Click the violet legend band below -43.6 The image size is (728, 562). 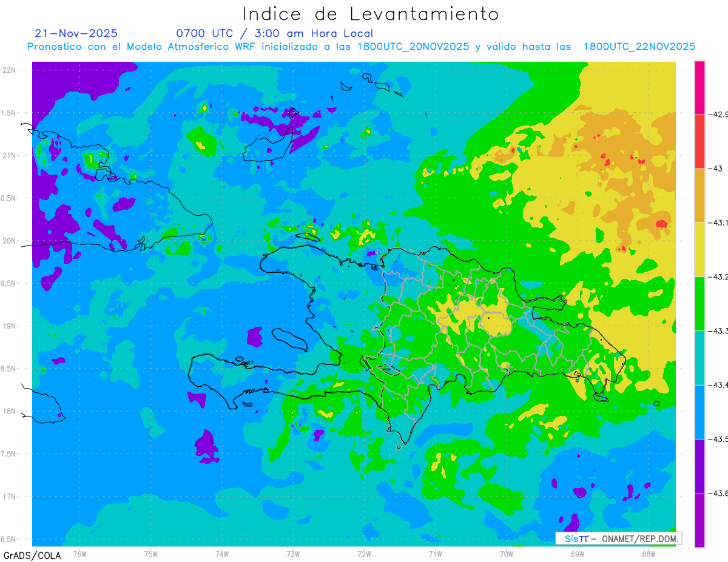click(x=699, y=520)
